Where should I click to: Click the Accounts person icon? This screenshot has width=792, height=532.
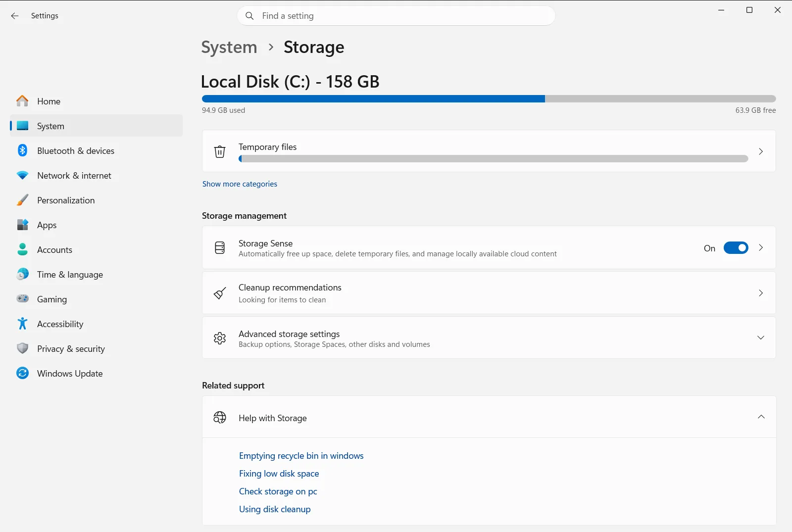click(22, 249)
